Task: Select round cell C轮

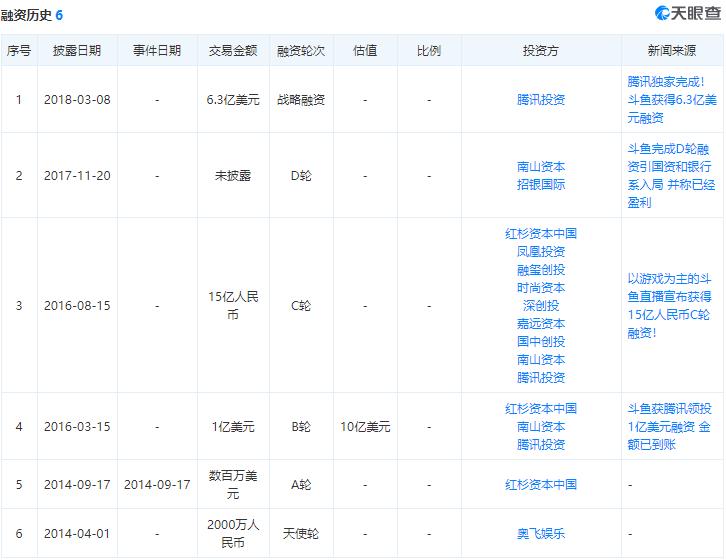Action: pos(301,306)
